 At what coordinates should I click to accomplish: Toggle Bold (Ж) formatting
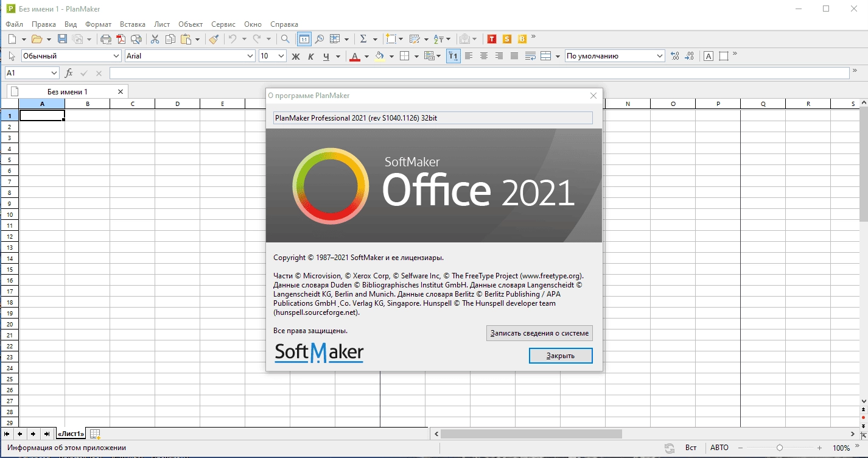tap(296, 56)
